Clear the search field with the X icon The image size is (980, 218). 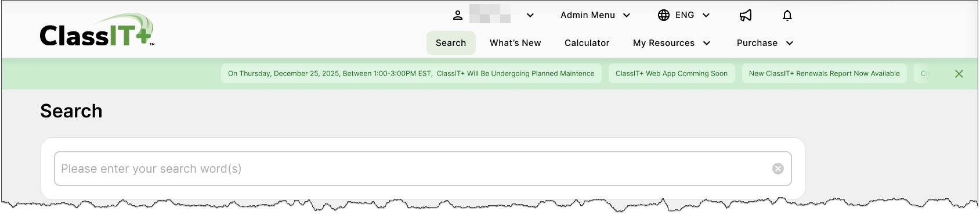click(x=778, y=169)
